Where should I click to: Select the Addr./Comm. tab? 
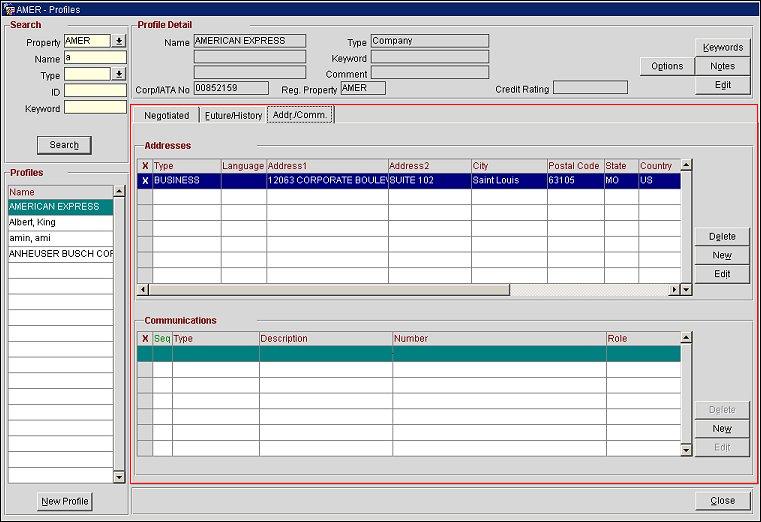point(300,115)
